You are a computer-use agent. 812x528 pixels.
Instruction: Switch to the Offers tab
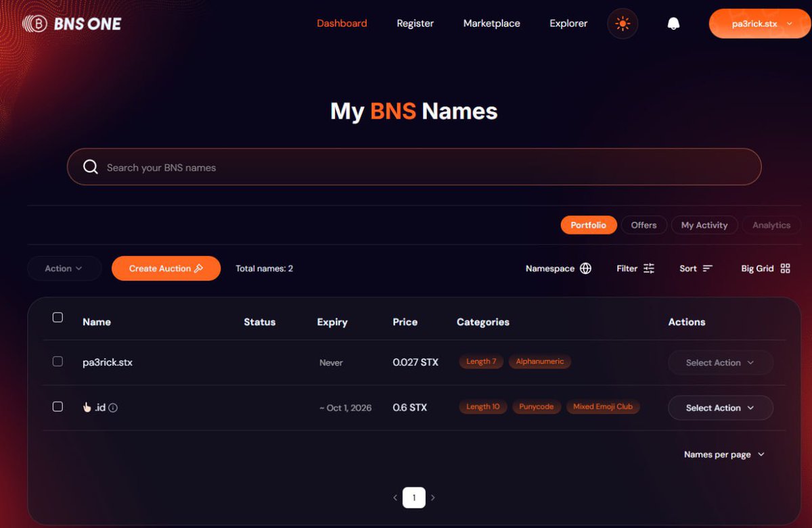point(644,225)
